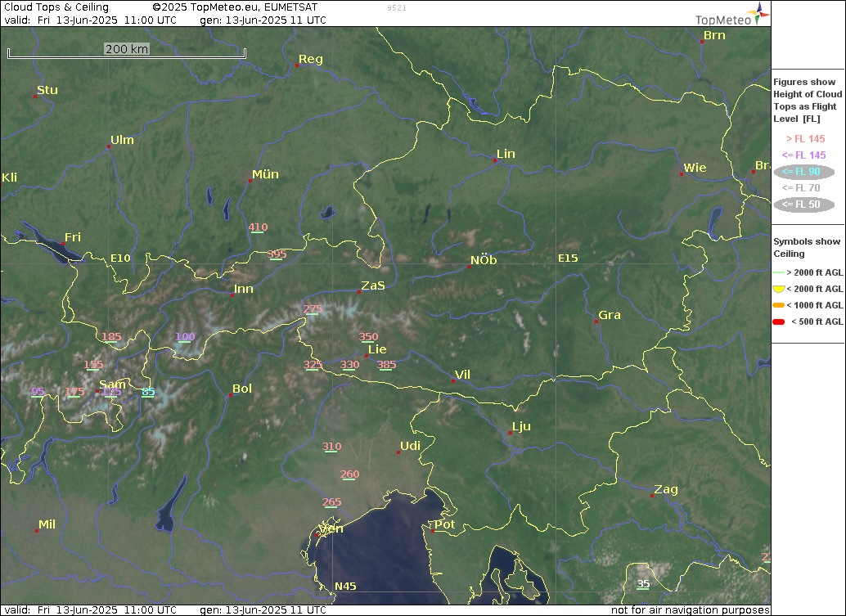Screen dimensions: 846x616
Task: Click the Reg city label
Action: pos(311,60)
